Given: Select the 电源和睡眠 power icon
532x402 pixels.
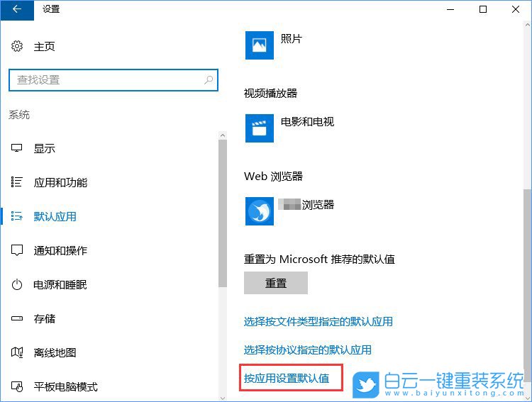Looking at the screenshot, I should coord(16,284).
